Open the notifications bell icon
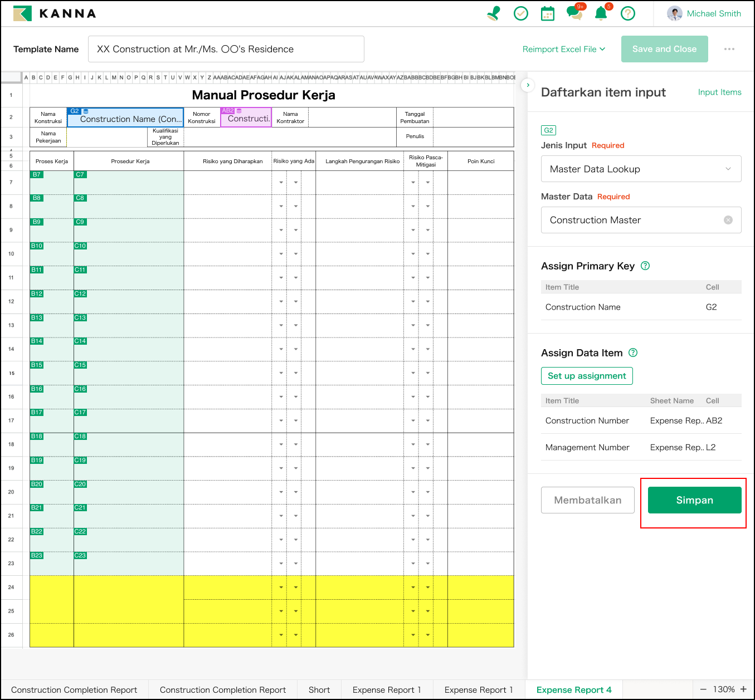The height and width of the screenshot is (700, 755). pos(601,13)
